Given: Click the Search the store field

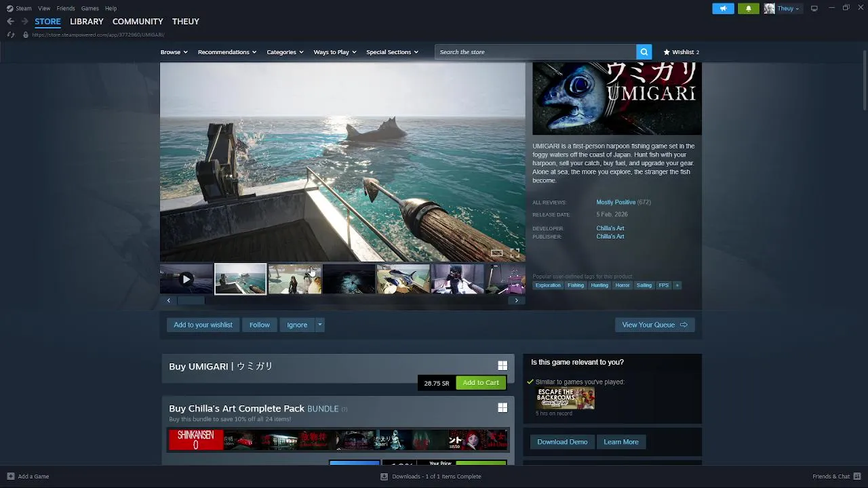Looking at the screenshot, I should coord(536,52).
